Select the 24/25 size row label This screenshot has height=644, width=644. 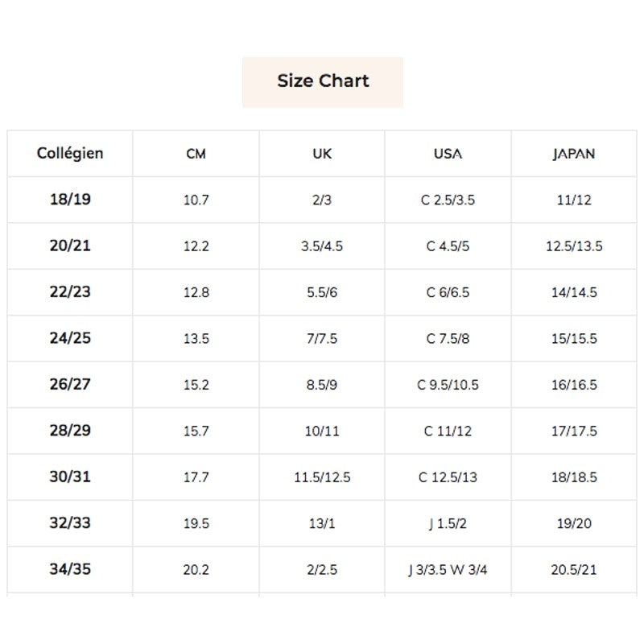(70, 338)
